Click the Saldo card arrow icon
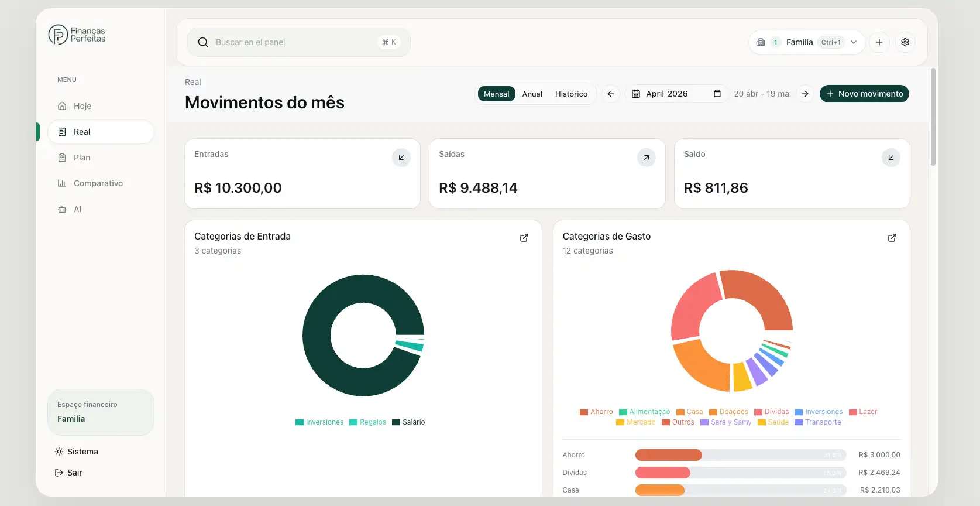This screenshot has width=980, height=506. coord(891,158)
